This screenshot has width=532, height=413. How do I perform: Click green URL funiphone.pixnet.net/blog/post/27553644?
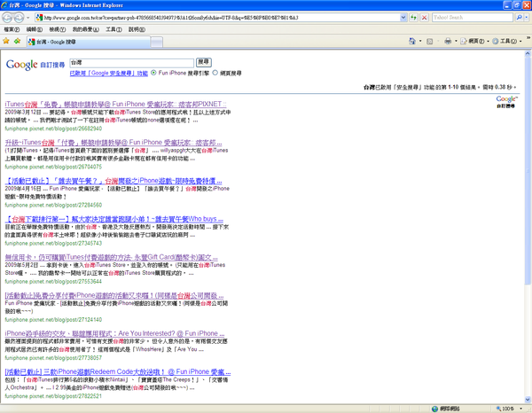click(53, 282)
